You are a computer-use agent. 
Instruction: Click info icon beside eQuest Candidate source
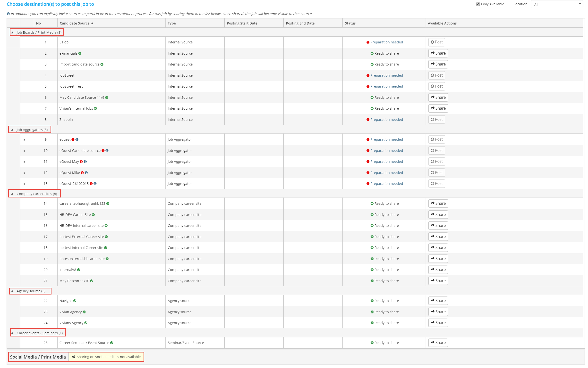pyautogui.click(x=107, y=151)
